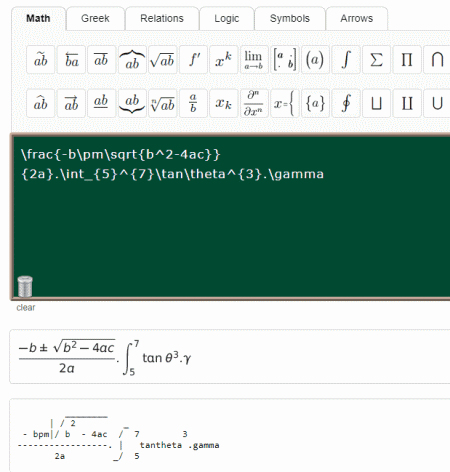
Task: Insert overline ab symbol
Action: [101, 60]
